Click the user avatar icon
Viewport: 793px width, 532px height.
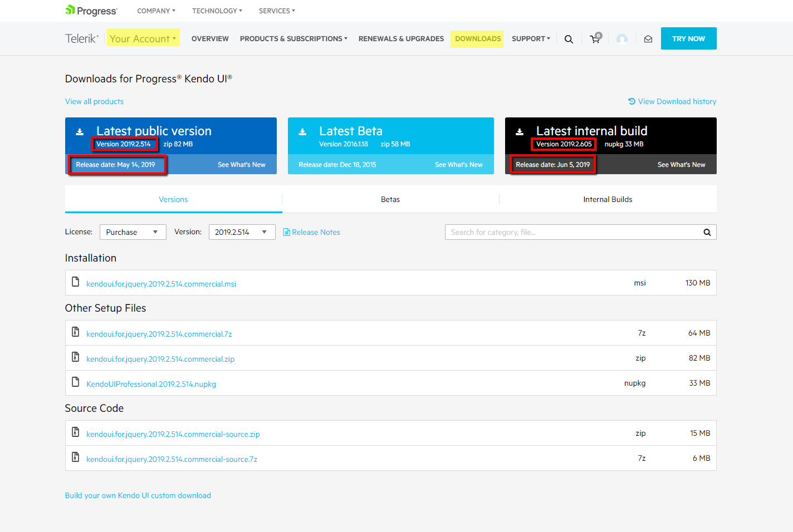(622, 38)
